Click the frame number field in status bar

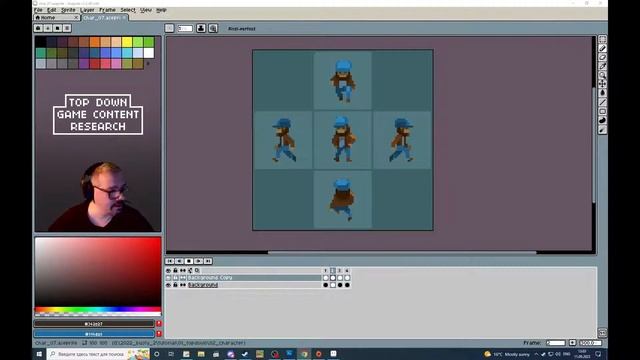click(556, 343)
